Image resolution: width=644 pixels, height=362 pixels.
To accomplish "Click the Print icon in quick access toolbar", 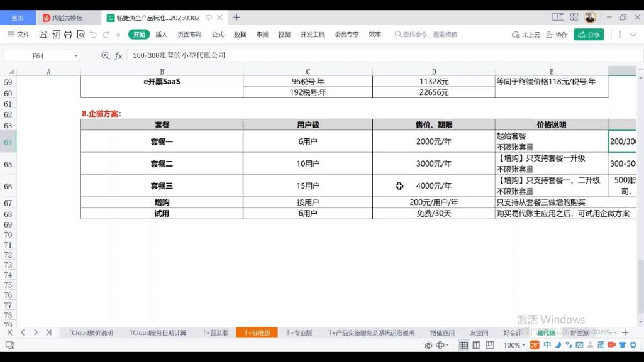I will (68, 35).
